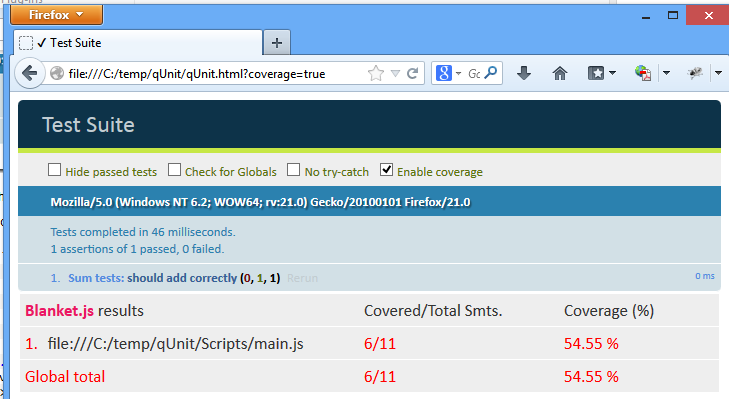Click the Covered/Total Smts. column header
Image resolution: width=729 pixels, height=399 pixels.
click(433, 311)
